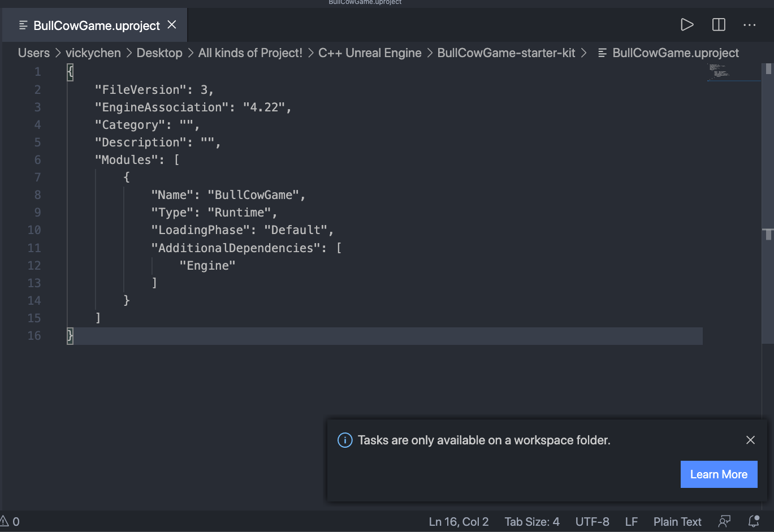
Task: Dismiss the Tasks notification with X
Action: 750,440
